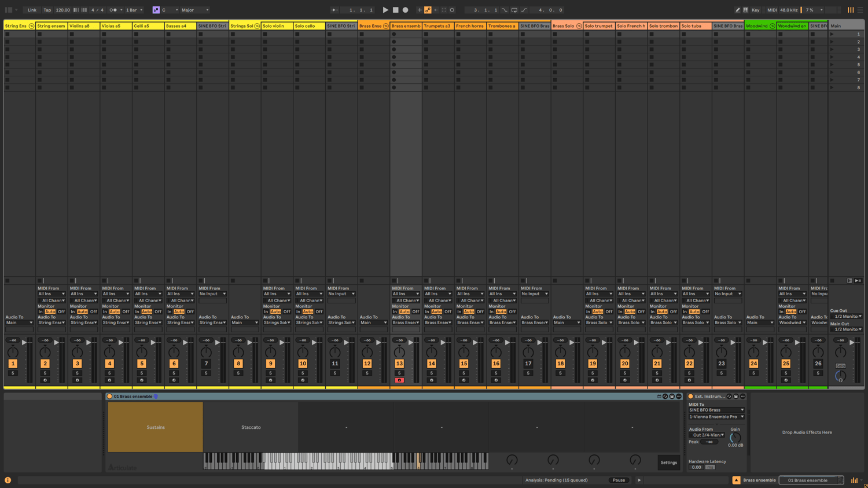Solo track 7 SINE BFO Strings
The width and height of the screenshot is (868, 488).
coord(206,373)
